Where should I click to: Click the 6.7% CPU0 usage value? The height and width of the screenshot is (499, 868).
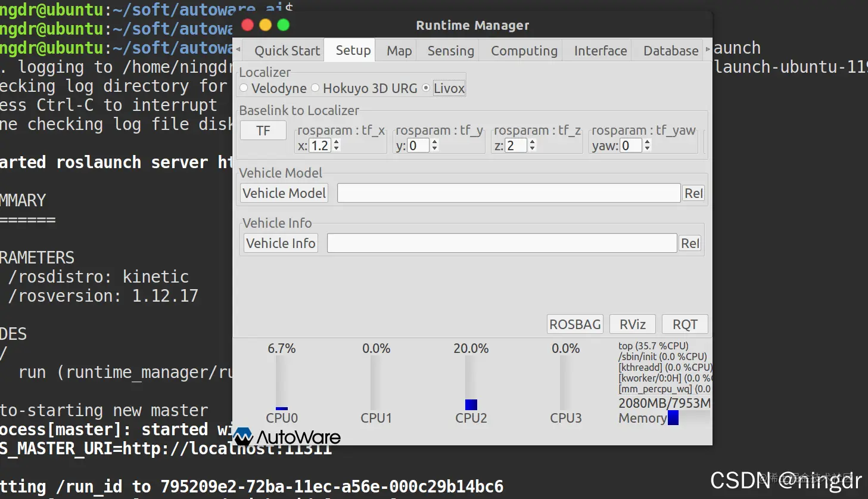[282, 348]
